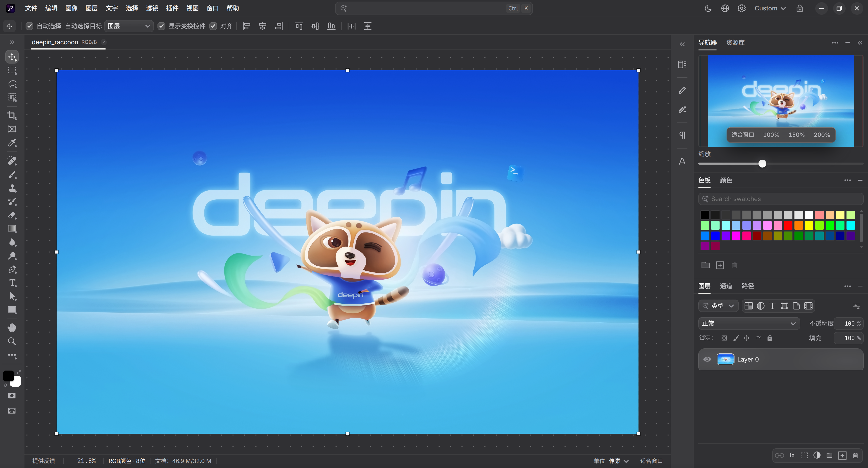Click navigator 缩放 slider handle
Viewport: 868px width, 468px height.
[762, 164]
